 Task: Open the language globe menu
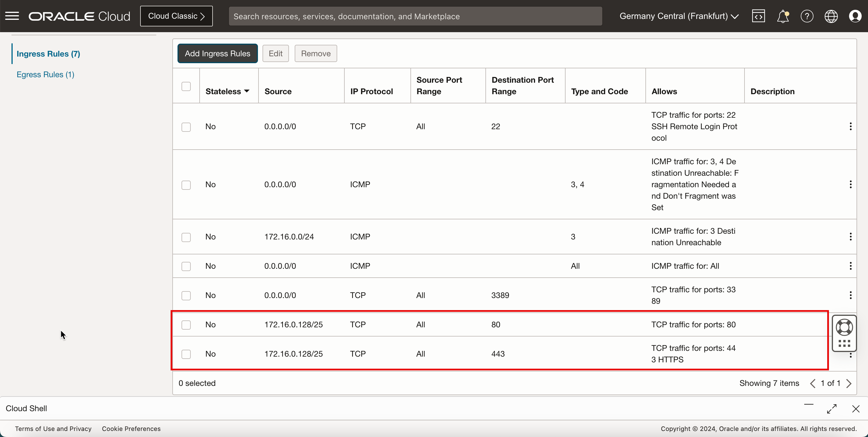pyautogui.click(x=831, y=16)
